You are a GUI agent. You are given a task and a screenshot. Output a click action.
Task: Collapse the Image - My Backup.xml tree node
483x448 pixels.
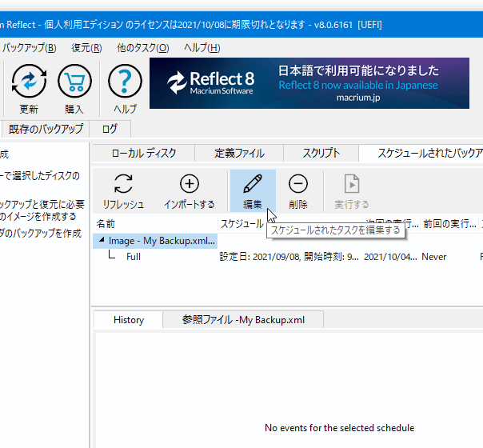(x=102, y=240)
